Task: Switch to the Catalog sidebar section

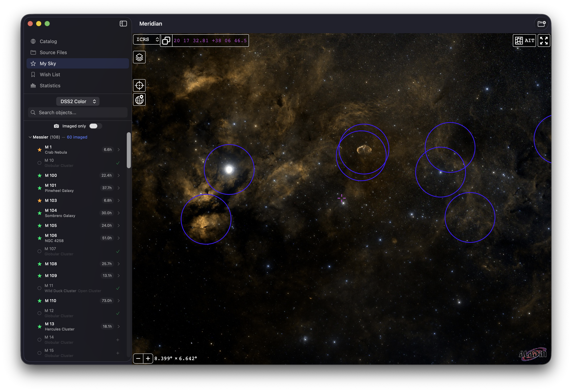Action: [x=48, y=41]
